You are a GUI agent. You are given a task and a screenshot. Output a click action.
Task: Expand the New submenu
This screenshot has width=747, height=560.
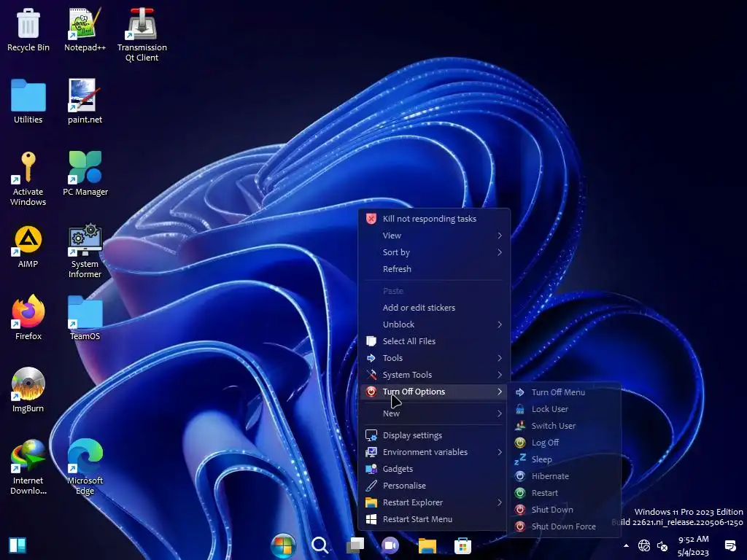point(434,413)
